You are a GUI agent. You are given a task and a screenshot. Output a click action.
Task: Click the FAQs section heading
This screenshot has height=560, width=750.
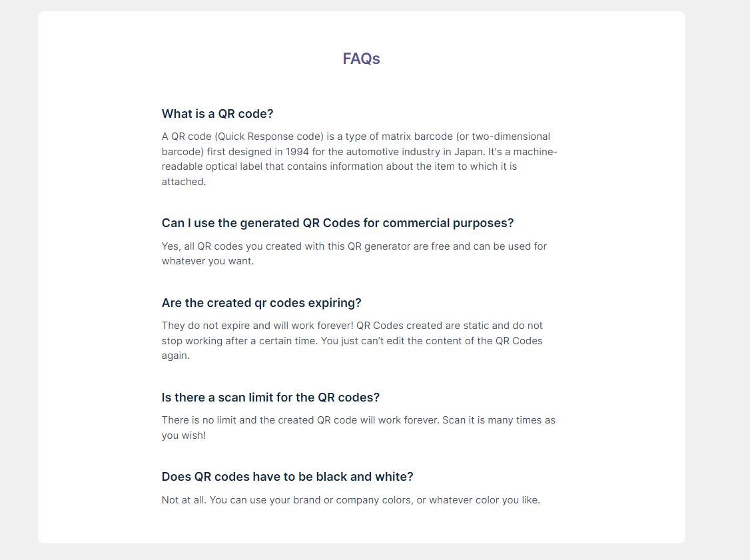coord(361,59)
